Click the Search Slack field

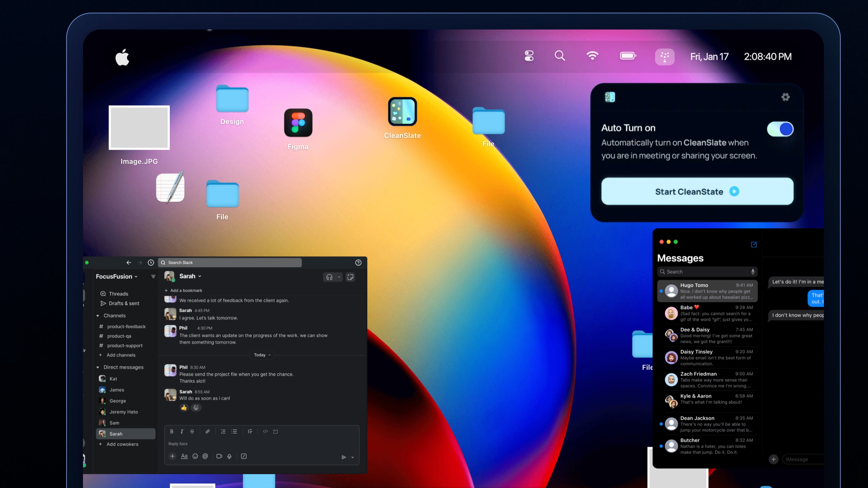[x=230, y=263]
